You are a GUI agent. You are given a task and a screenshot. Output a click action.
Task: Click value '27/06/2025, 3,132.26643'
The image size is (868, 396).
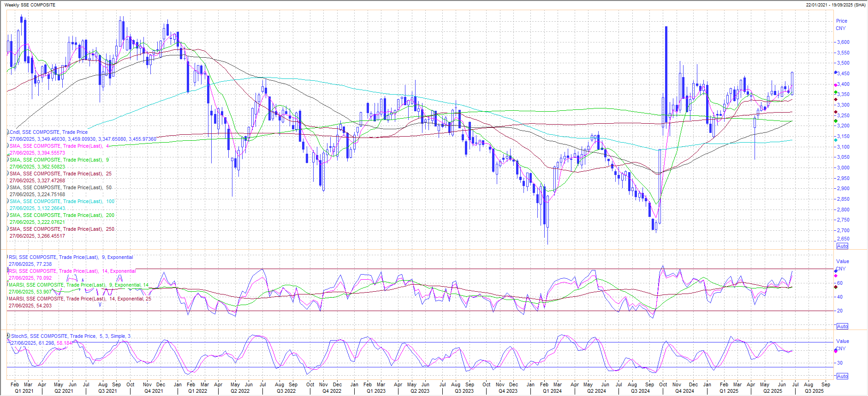[37, 208]
